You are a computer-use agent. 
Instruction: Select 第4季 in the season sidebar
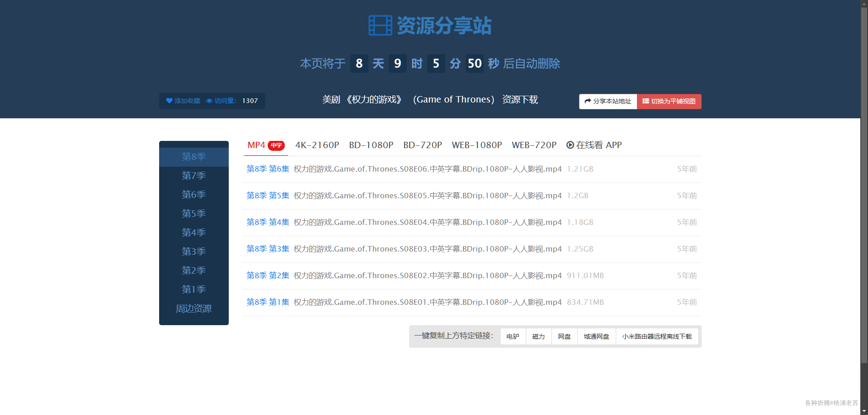click(x=194, y=233)
